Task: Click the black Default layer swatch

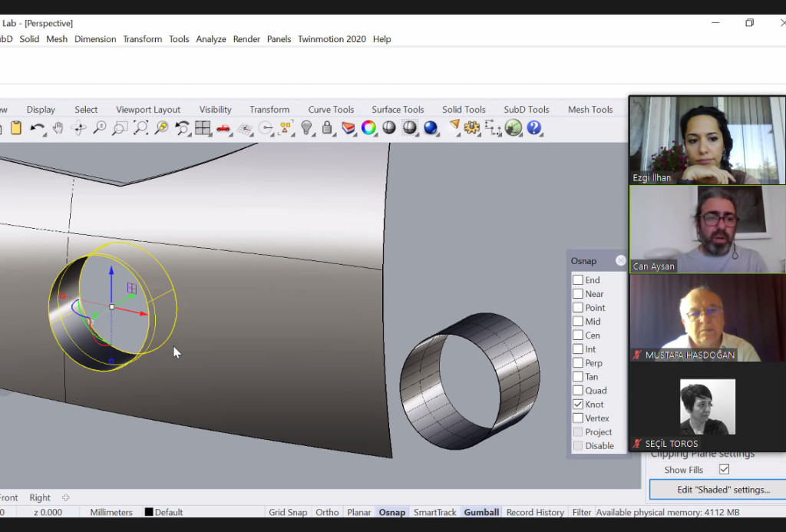Action: click(x=149, y=512)
